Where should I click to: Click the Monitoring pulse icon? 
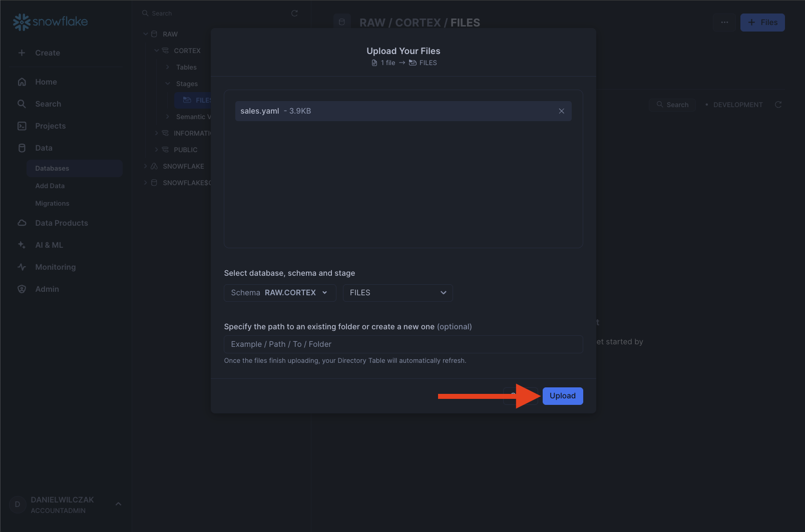click(22, 267)
